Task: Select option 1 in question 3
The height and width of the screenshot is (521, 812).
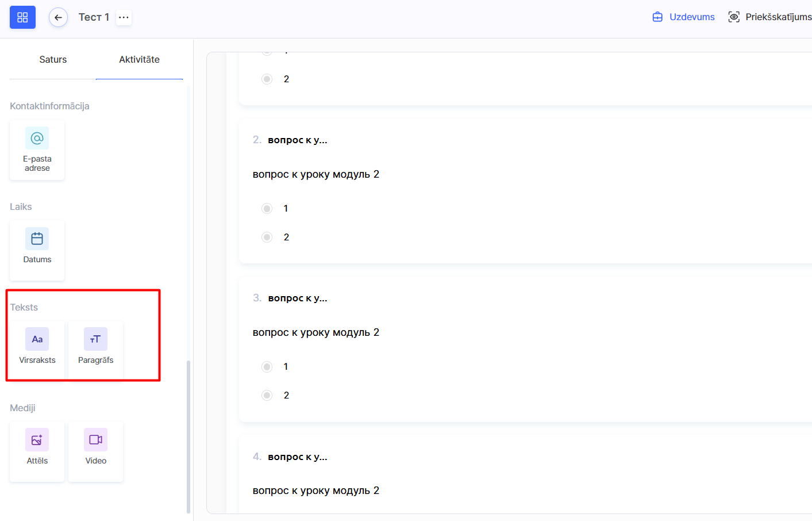Action: (x=267, y=367)
